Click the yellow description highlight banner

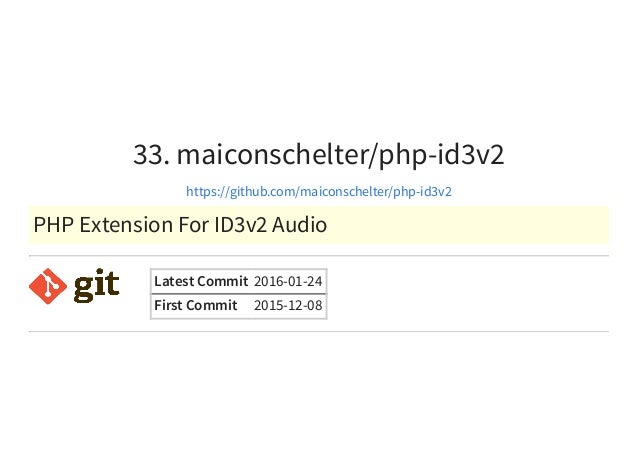pos(319,225)
